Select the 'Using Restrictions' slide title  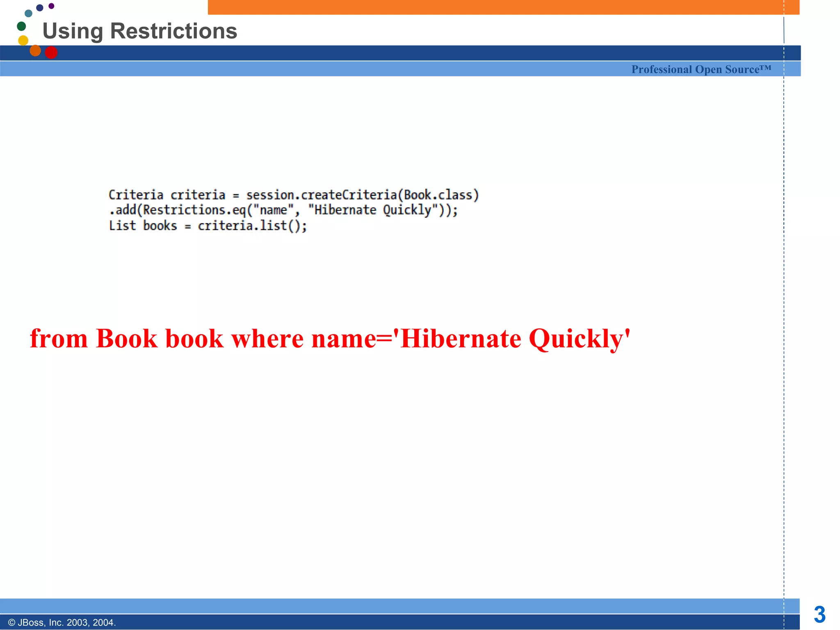(x=140, y=31)
